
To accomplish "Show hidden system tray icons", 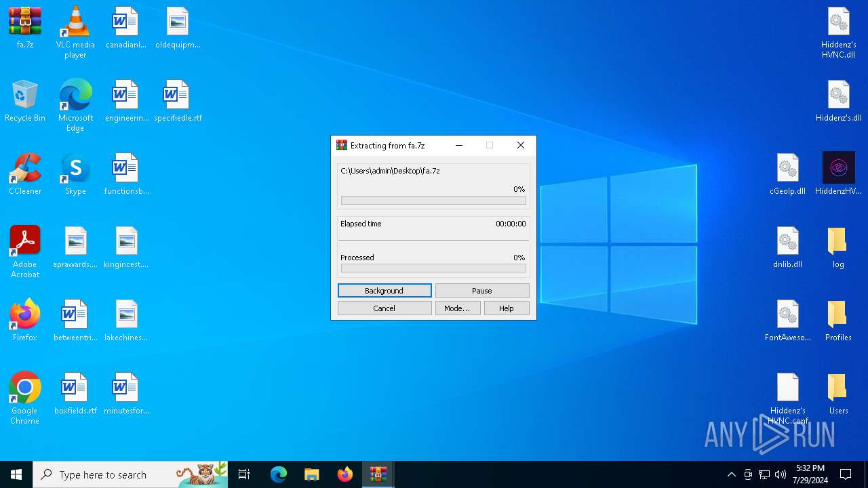I will (x=731, y=474).
